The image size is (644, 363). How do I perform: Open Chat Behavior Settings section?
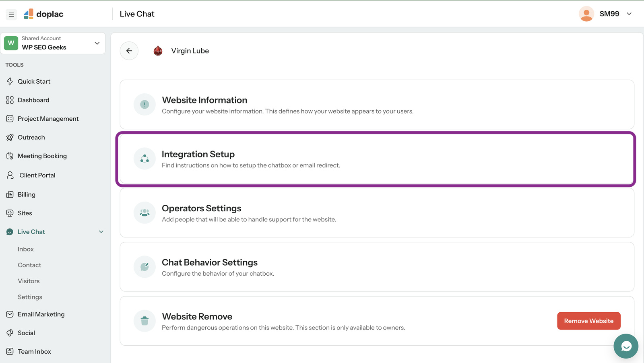coord(377,267)
